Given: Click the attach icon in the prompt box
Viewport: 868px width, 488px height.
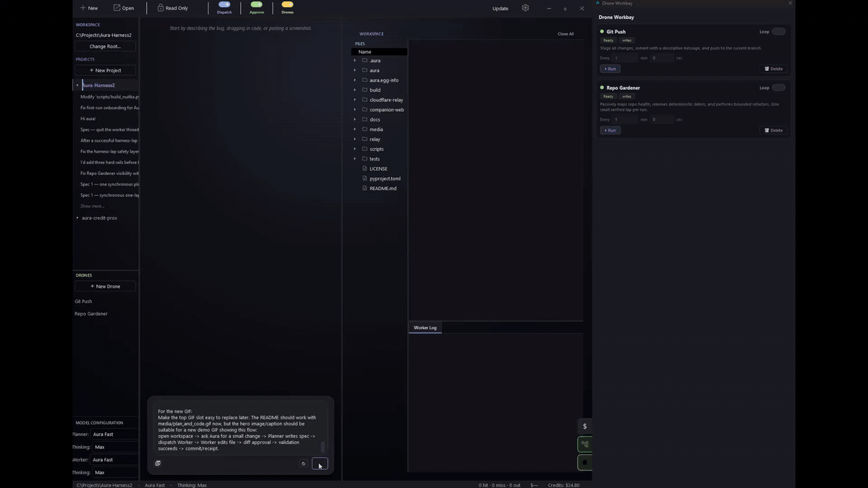Looking at the screenshot, I should [158, 463].
